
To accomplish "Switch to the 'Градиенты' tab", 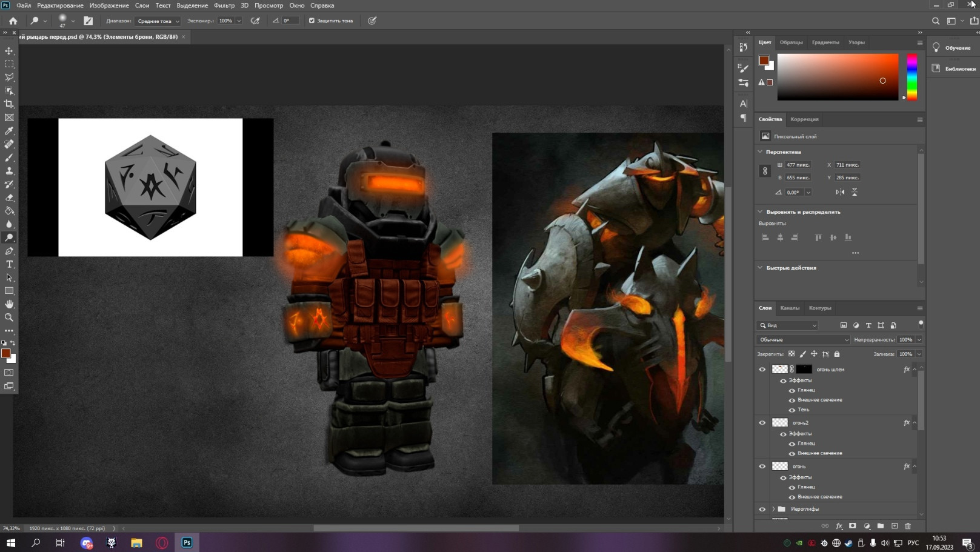I will click(825, 42).
